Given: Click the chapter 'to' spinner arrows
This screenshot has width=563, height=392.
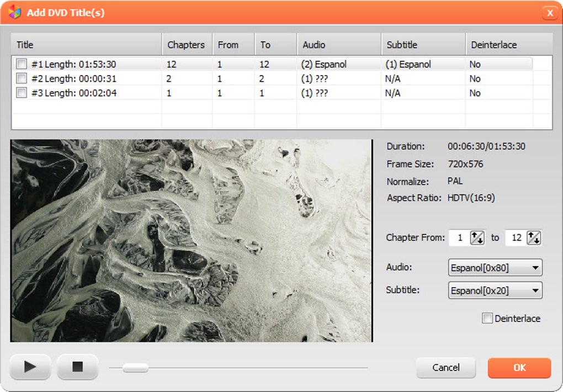Looking at the screenshot, I should coord(534,237).
